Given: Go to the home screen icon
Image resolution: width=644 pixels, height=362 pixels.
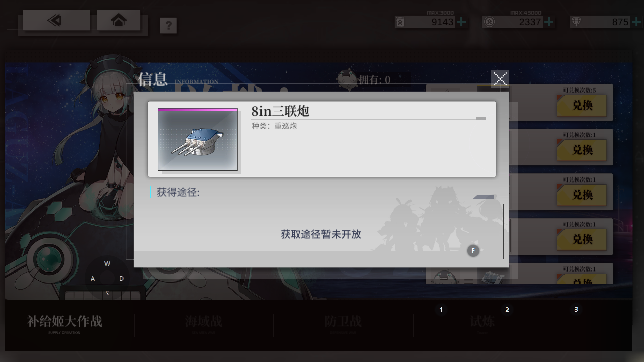Looking at the screenshot, I should 119,20.
